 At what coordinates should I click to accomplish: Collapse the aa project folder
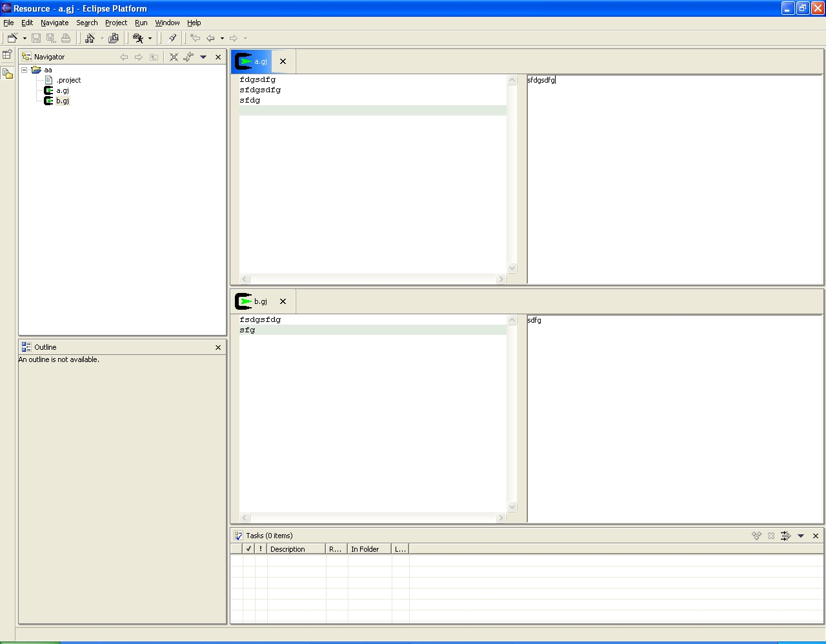click(x=25, y=70)
